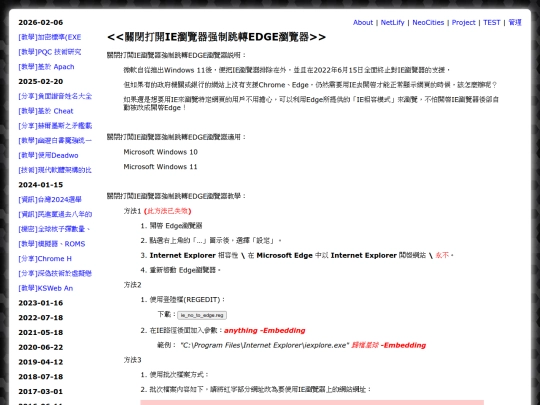Expand the 2019-04-12 date group

[x=41, y=362]
